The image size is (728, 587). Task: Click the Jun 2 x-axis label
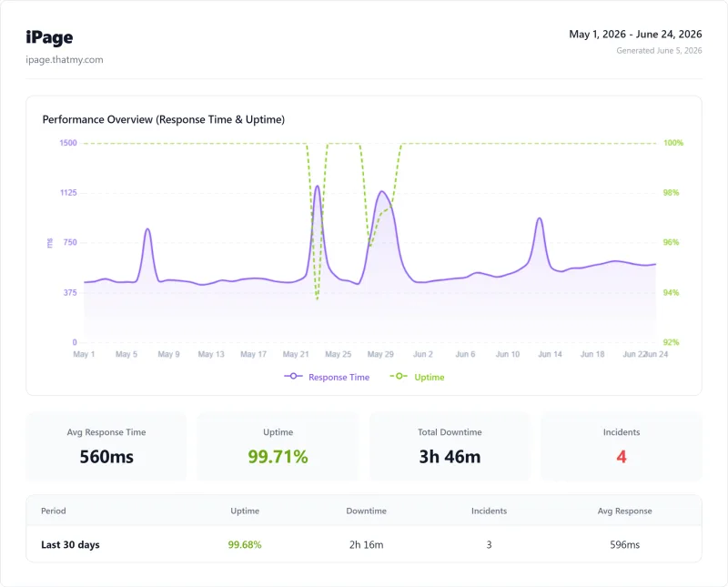pyautogui.click(x=423, y=354)
